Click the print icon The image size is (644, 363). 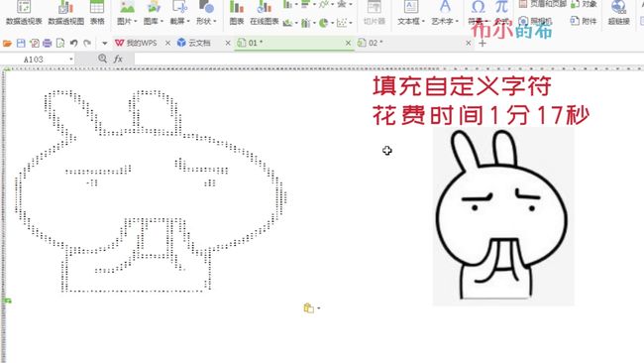click(x=48, y=44)
